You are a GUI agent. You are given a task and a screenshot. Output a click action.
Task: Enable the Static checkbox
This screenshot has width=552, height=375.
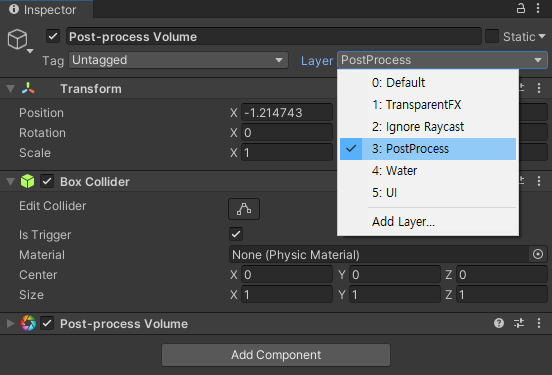click(491, 36)
